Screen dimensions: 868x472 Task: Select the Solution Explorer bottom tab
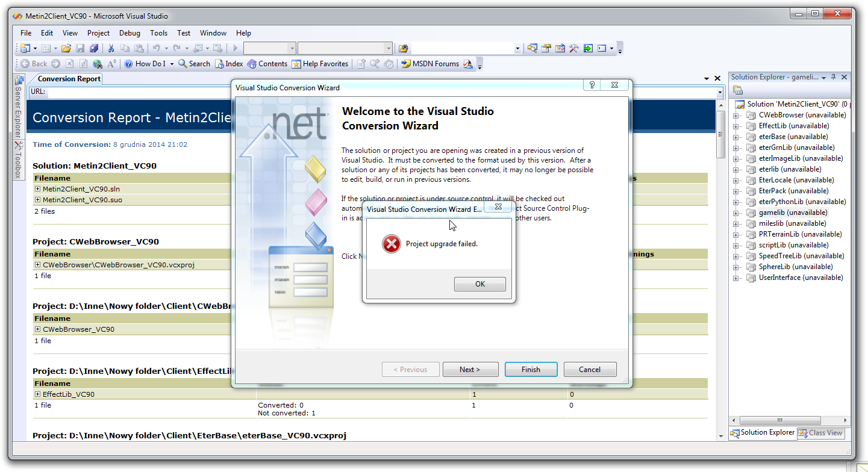pyautogui.click(x=763, y=433)
